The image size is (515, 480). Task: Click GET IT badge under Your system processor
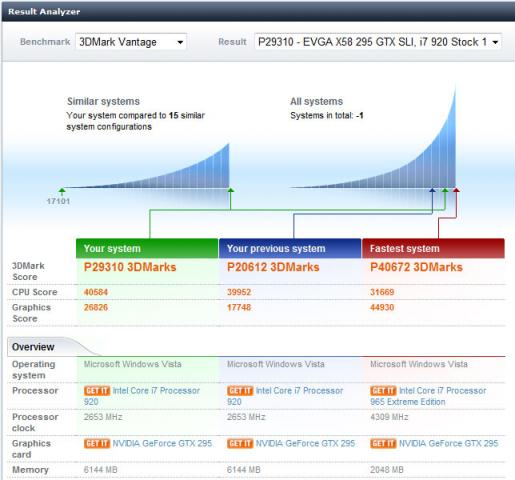97,390
